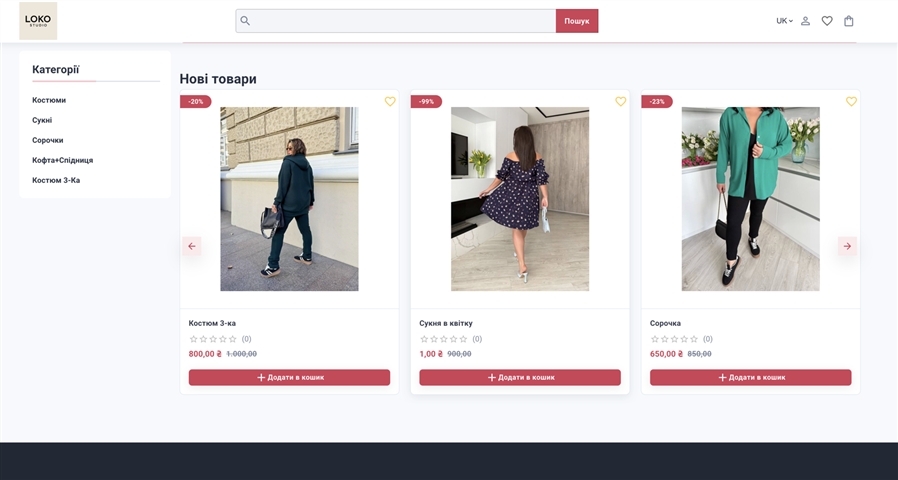
Task: Add Костюм 3-ка to cart
Action: 289,377
